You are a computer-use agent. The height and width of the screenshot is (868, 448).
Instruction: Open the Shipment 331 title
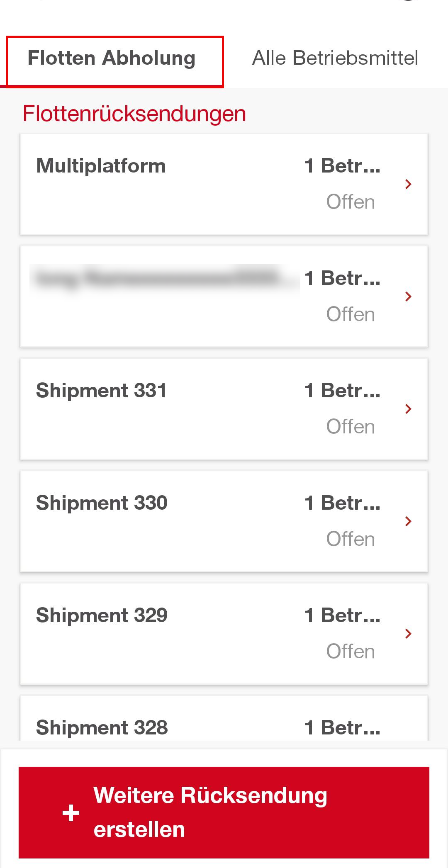pos(101,391)
